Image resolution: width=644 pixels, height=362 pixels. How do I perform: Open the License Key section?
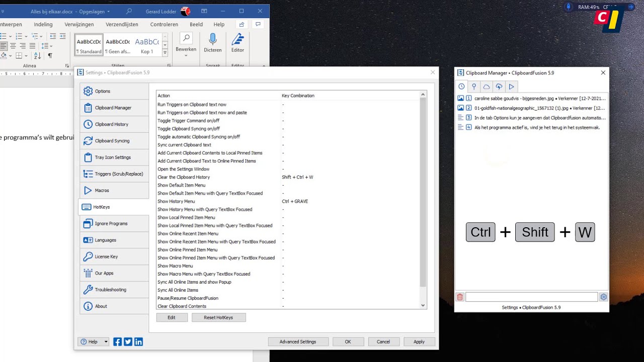[114, 256]
